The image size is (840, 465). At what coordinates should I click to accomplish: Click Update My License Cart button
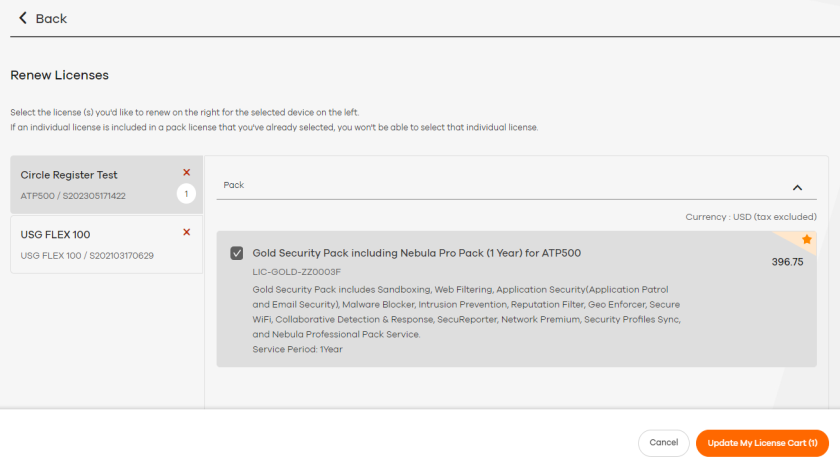762,443
